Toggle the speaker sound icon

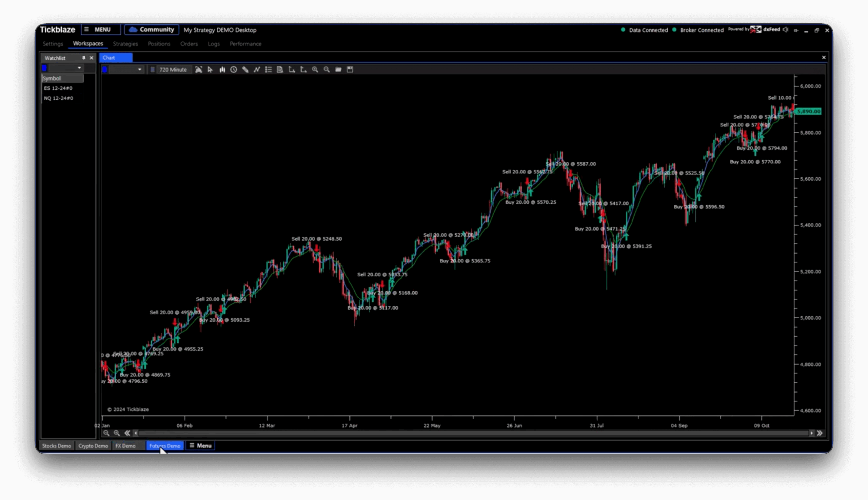click(x=786, y=30)
